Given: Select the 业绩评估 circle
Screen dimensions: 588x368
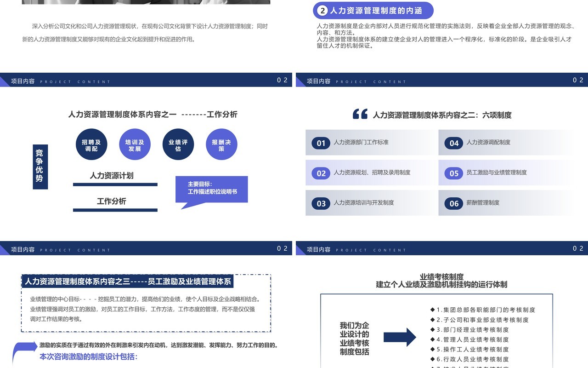Looking at the screenshot, I should (x=178, y=144).
